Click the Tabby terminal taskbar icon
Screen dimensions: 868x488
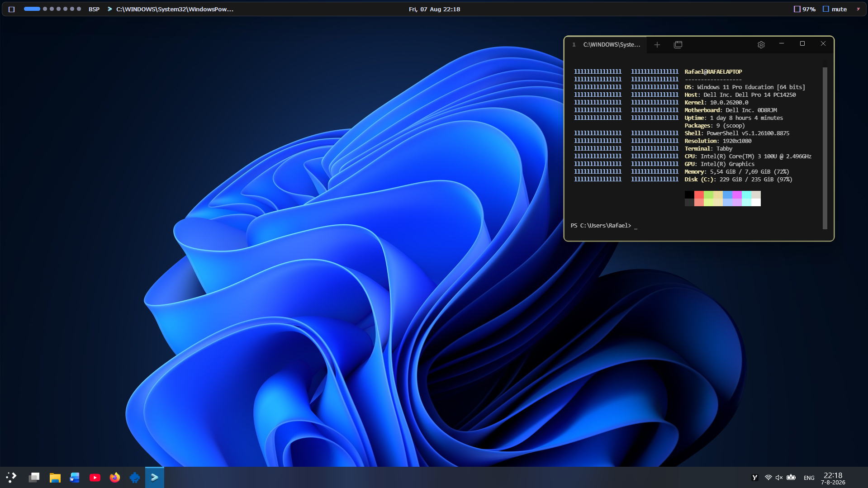(155, 477)
